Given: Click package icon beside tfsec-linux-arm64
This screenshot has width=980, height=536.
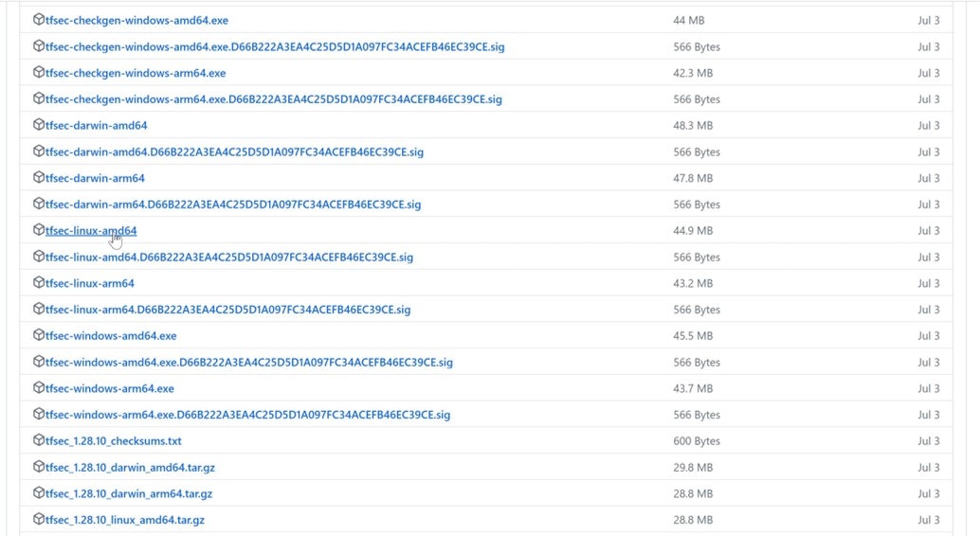Looking at the screenshot, I should point(39,282).
